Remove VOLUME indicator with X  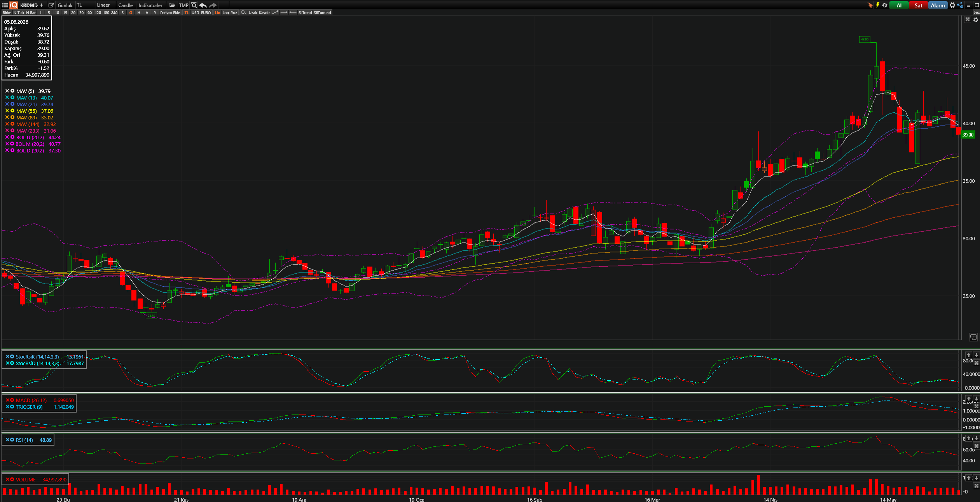point(7,479)
